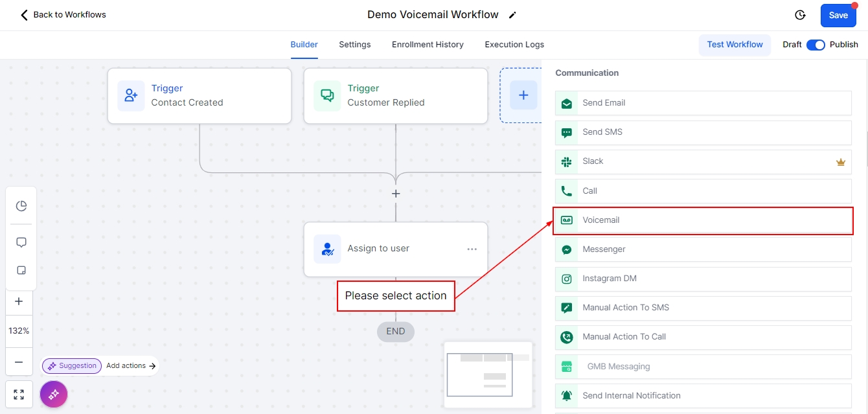Image resolution: width=868 pixels, height=414 pixels.
Task: Open the Execution Logs tab
Action: (514, 45)
